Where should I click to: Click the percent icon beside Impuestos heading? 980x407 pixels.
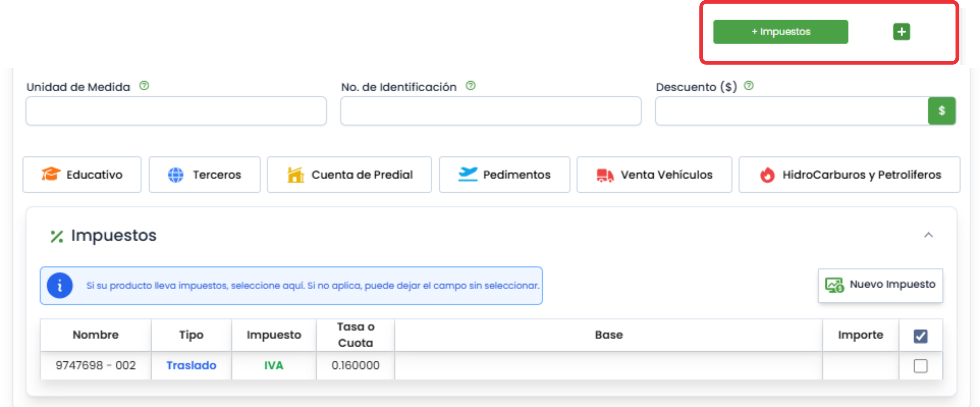point(57,237)
